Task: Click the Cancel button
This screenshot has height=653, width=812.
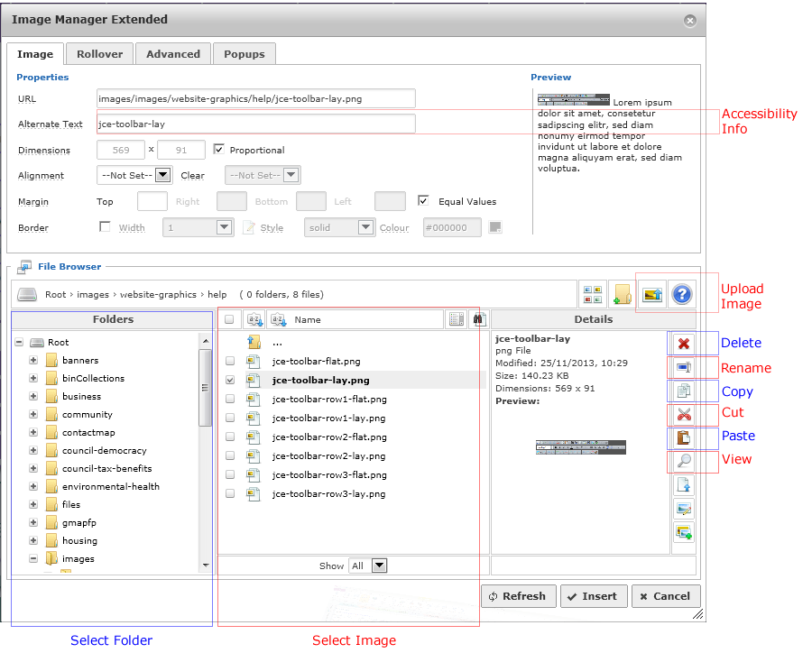Action: (x=666, y=596)
